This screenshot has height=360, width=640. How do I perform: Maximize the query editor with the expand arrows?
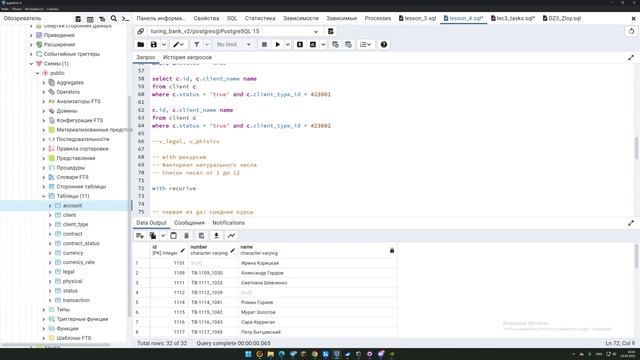631,58
